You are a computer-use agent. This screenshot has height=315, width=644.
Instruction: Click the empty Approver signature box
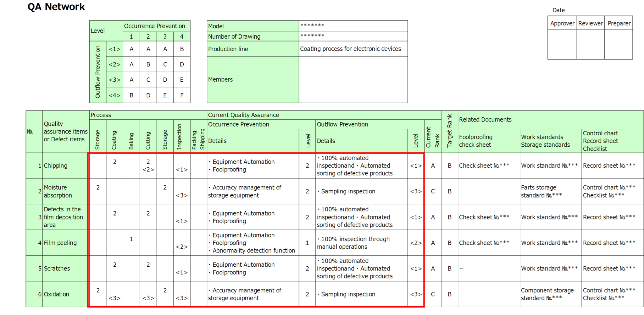[562, 44]
